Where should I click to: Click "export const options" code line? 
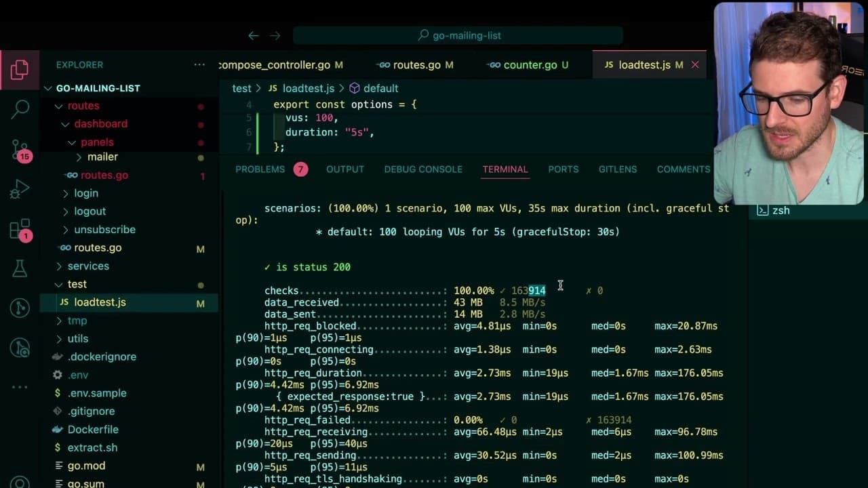click(345, 104)
